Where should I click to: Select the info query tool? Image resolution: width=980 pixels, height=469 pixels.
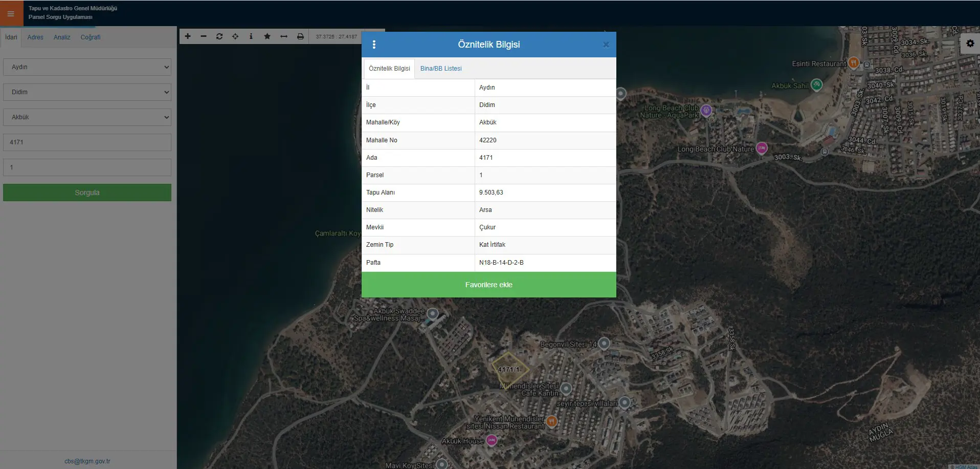(251, 36)
